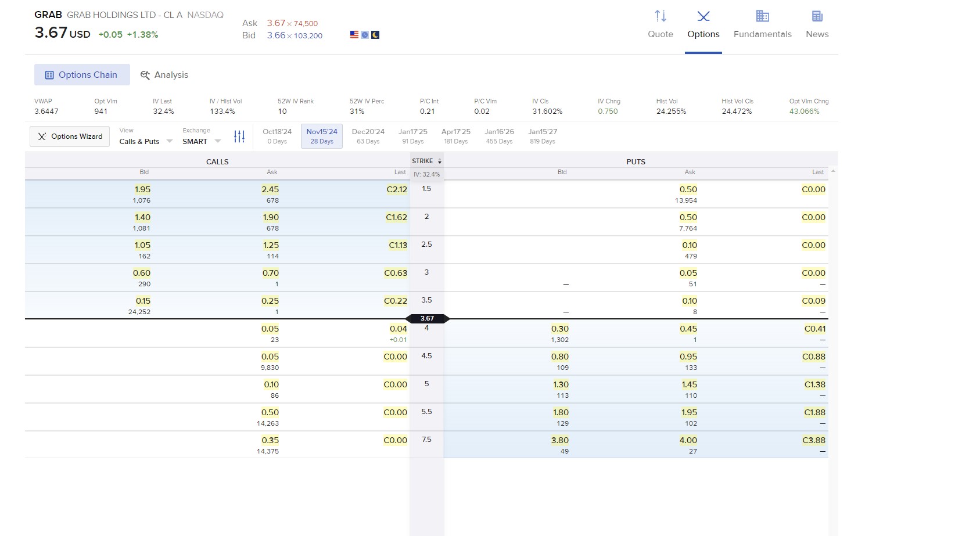Click call last 0.04 at strike 4

tap(399, 329)
